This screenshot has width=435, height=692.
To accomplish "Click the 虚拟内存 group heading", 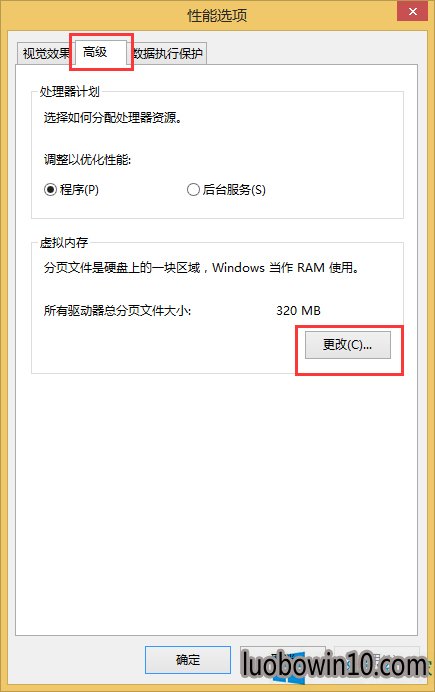I will point(64,243).
